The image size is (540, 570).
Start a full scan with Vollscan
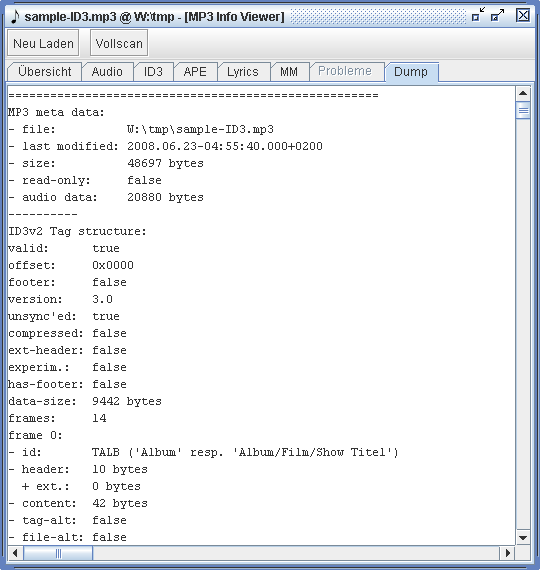click(x=119, y=43)
